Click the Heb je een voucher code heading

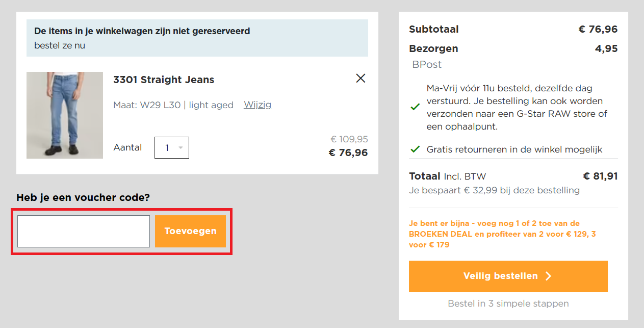pos(83,197)
